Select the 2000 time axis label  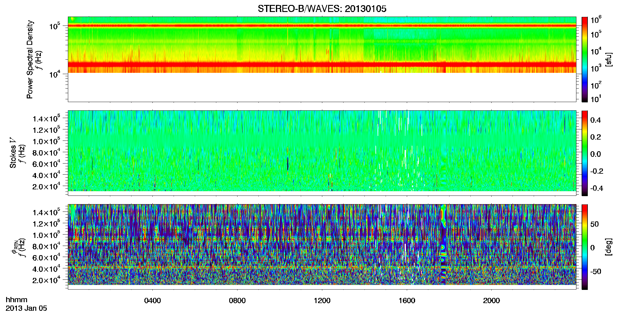pos(491,301)
